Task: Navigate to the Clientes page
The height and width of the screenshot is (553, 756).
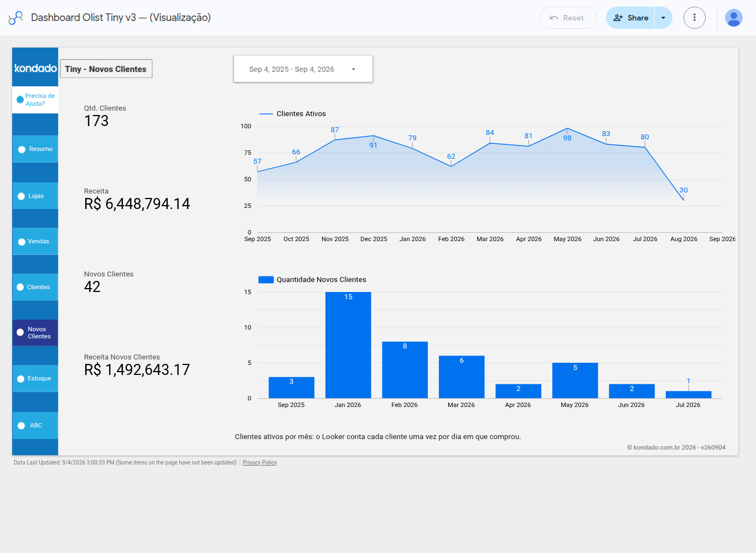Action: 35,288
